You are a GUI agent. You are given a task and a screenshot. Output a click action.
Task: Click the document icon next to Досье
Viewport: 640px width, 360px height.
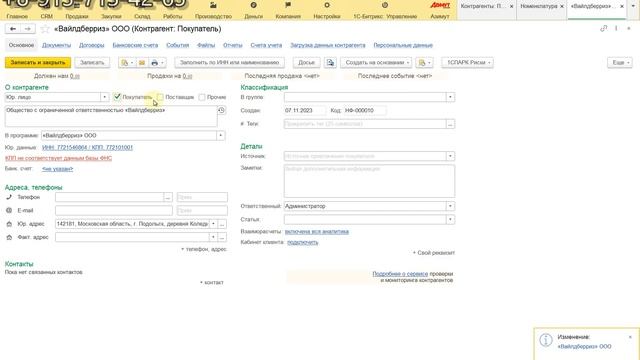point(330,63)
